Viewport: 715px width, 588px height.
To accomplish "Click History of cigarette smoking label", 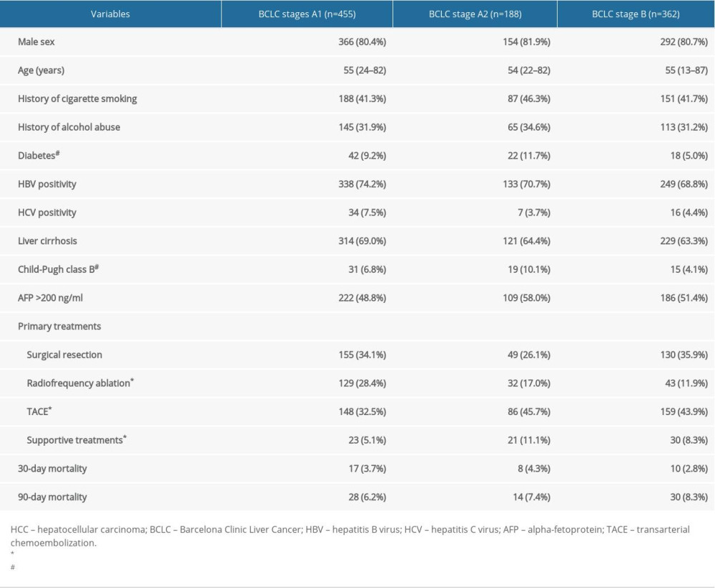I will (x=77, y=99).
